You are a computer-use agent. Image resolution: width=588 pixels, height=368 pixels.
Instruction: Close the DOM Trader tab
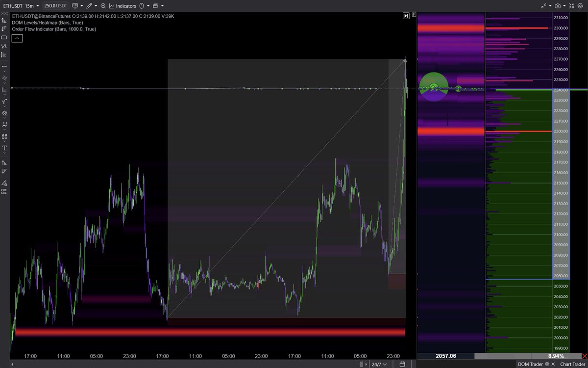[x=553, y=364]
